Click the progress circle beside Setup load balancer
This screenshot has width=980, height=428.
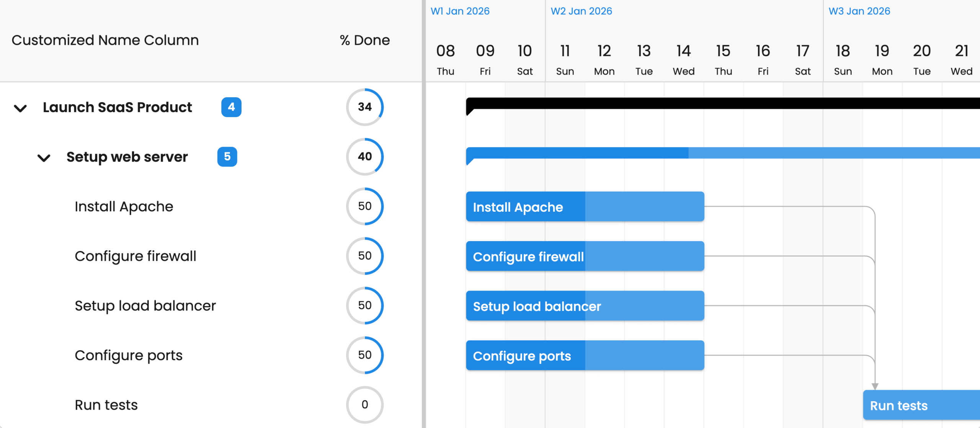364,305
